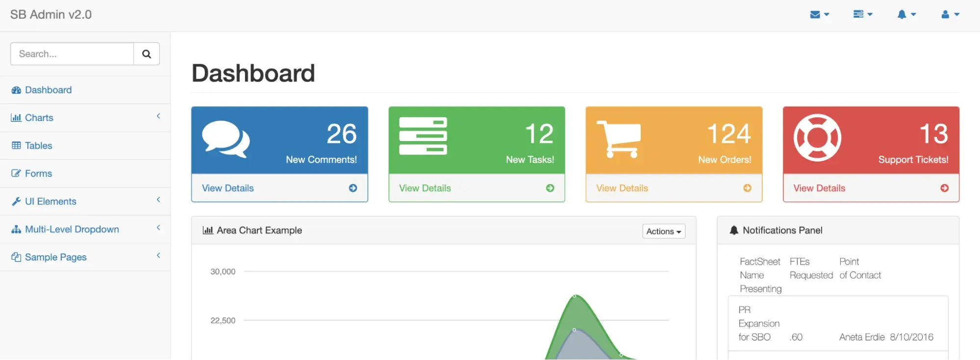
Task: Open the envelope messages dropdown
Action: (x=819, y=15)
